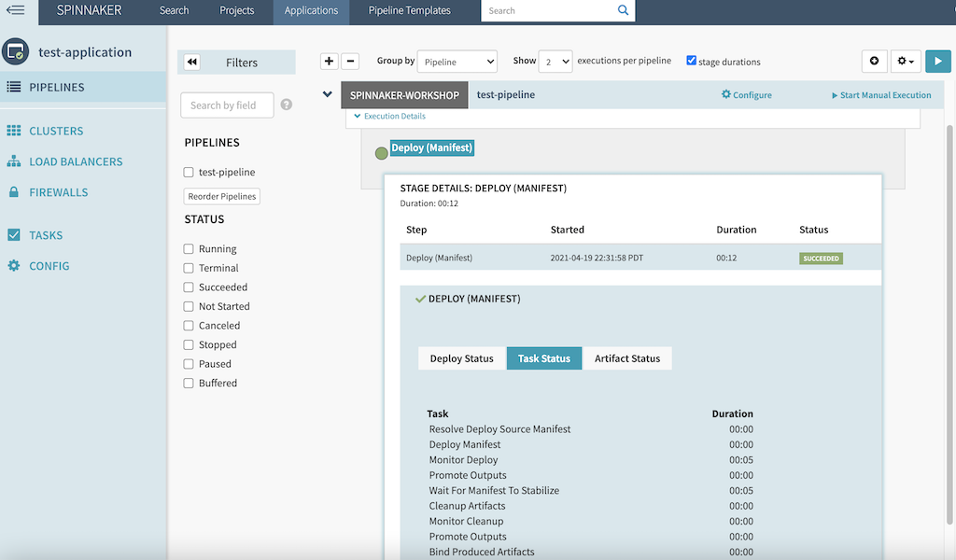Click the Monitor Deploy task row
This screenshot has height=560, width=956.
[x=590, y=459]
